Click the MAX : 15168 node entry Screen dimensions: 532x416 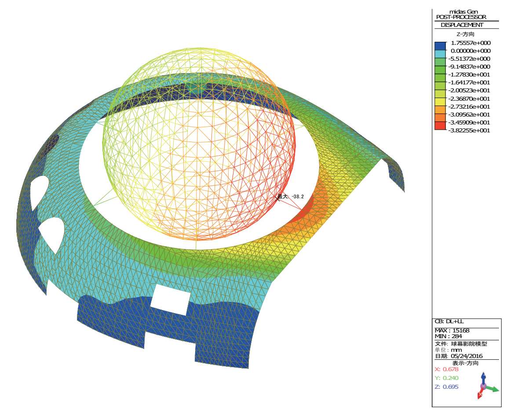tap(452, 331)
